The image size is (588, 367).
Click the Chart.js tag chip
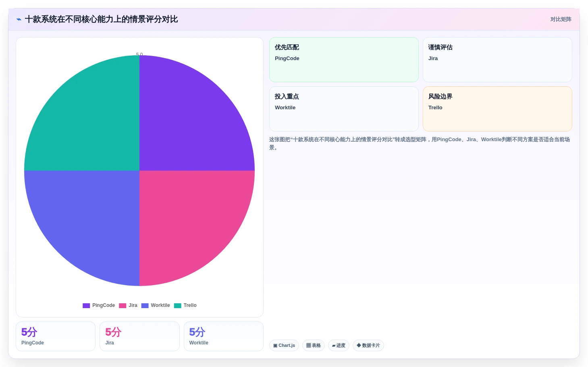284,346
